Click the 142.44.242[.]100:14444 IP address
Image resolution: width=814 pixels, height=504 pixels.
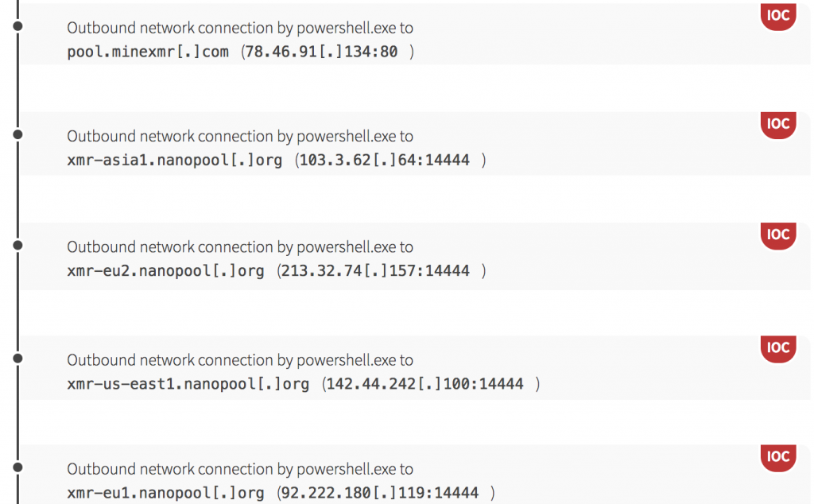[x=427, y=384]
